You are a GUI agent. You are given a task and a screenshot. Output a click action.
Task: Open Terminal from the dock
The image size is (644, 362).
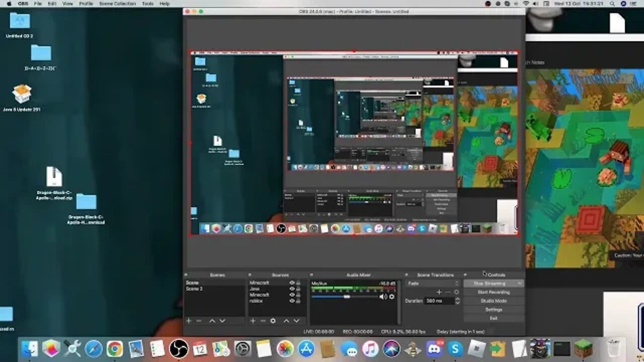tap(561, 348)
